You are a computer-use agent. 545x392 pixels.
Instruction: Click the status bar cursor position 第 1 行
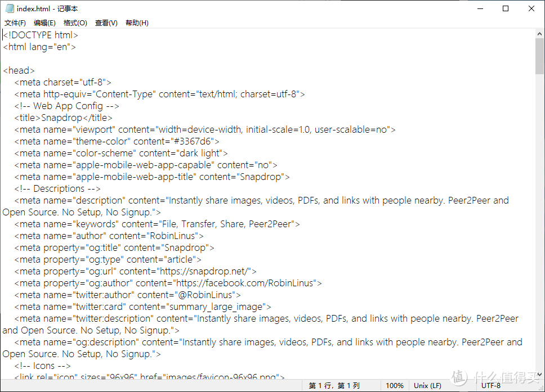[x=334, y=385]
